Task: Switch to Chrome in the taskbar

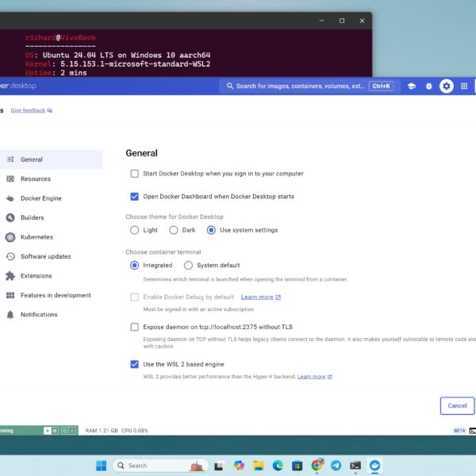Action: (x=317, y=465)
